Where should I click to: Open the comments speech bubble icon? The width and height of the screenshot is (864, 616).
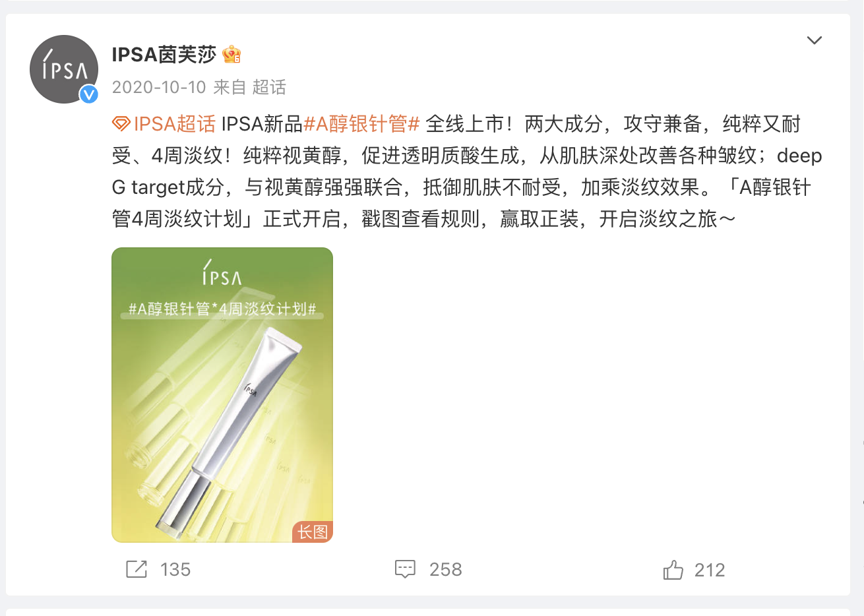point(405,569)
